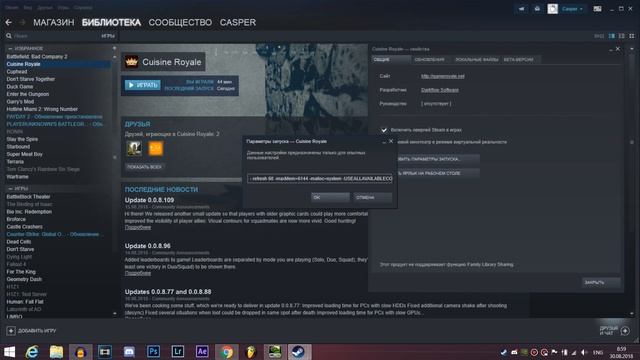This screenshot has height=360, width=640.
Task: Open Steam announcements megaphone icon
Action: coord(521,9)
